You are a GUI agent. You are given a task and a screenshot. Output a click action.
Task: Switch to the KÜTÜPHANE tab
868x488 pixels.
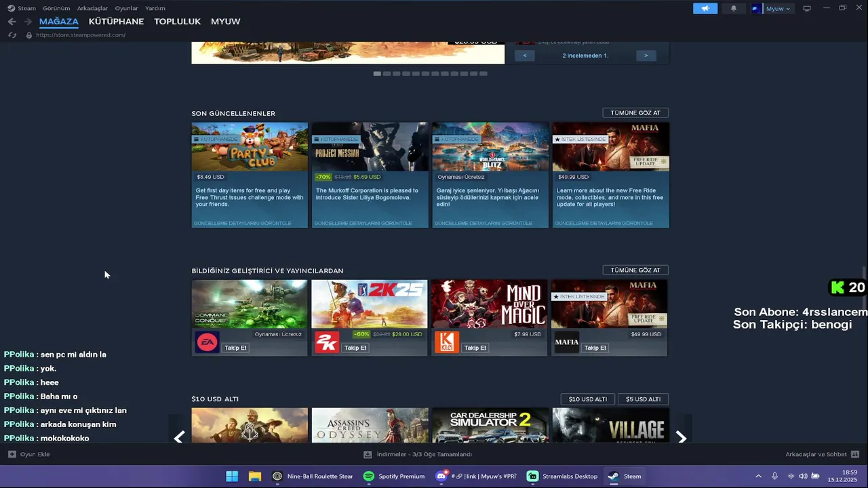pyautogui.click(x=116, y=22)
